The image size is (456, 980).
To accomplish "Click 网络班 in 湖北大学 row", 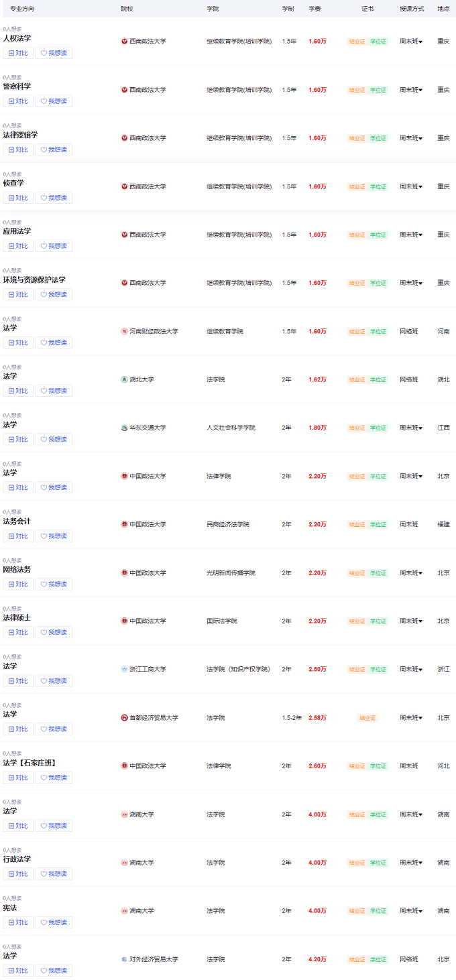I will pos(409,379).
